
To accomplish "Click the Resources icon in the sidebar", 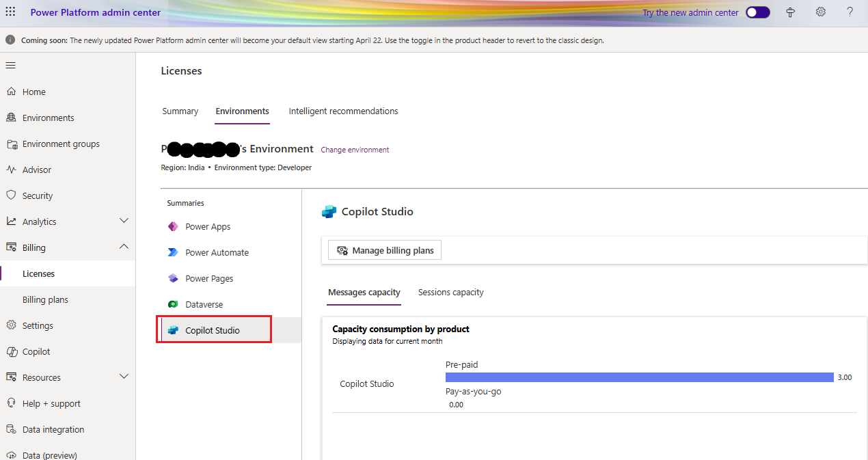I will (11, 377).
